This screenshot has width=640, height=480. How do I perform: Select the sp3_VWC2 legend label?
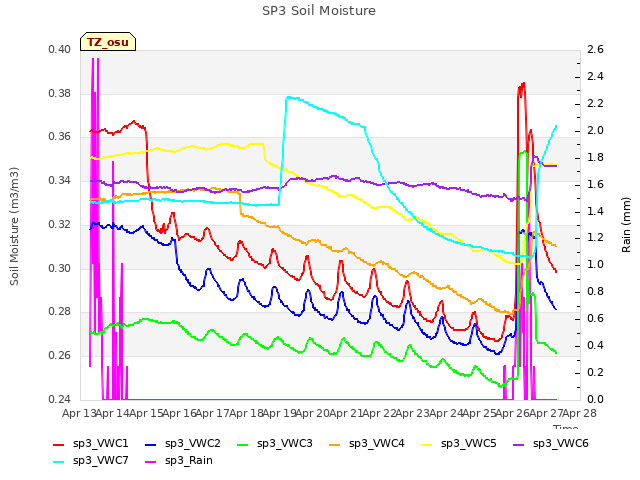(x=193, y=444)
